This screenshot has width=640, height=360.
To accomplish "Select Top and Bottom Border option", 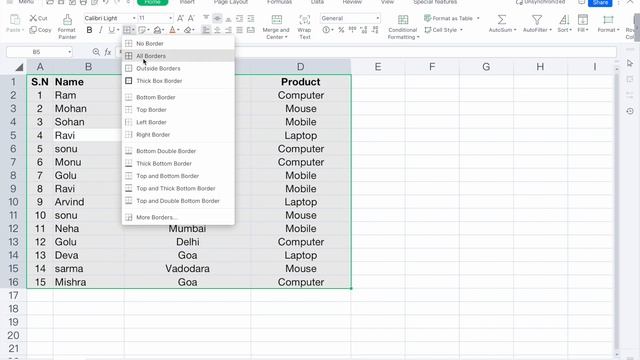I will click(x=178, y=176).
